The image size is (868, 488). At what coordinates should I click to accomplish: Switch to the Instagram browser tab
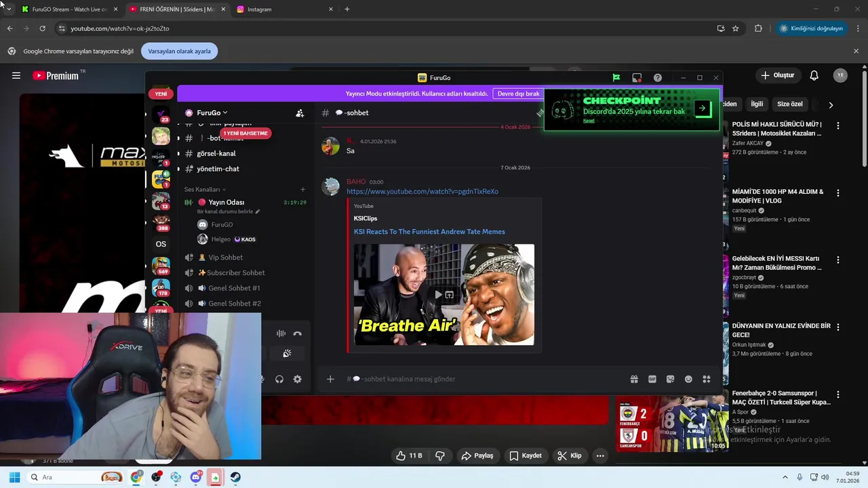click(x=283, y=9)
